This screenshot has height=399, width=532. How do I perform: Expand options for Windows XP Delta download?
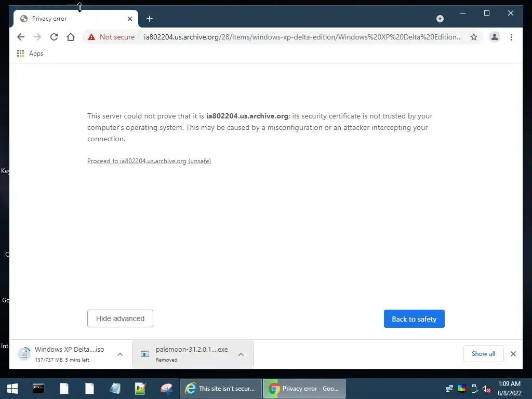[x=120, y=354]
